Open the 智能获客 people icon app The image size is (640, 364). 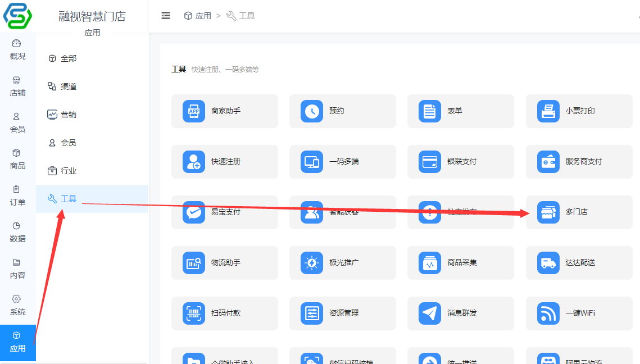(342, 212)
